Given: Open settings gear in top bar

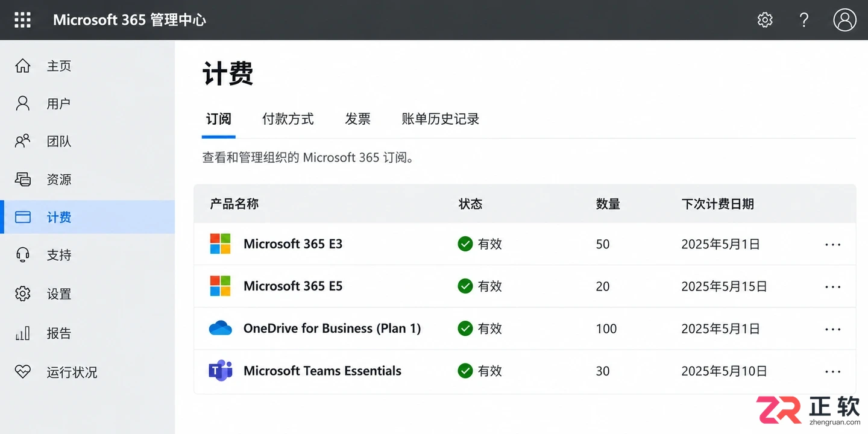Looking at the screenshot, I should click(x=765, y=20).
